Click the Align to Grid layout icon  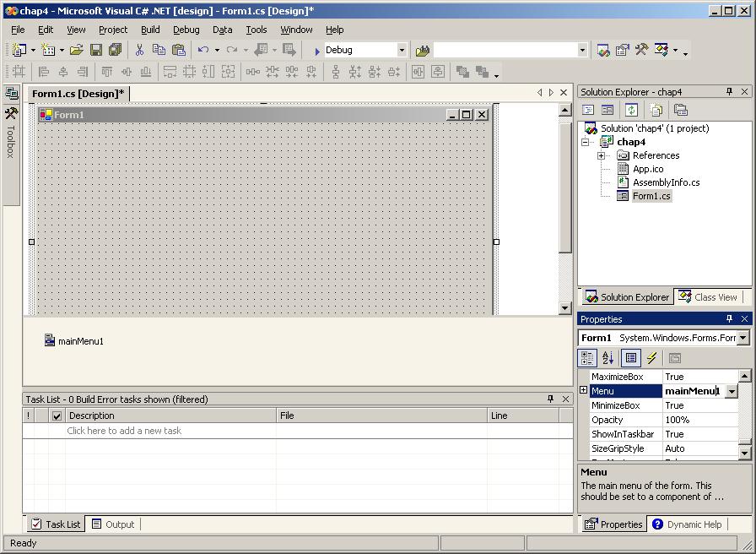[x=19, y=72]
